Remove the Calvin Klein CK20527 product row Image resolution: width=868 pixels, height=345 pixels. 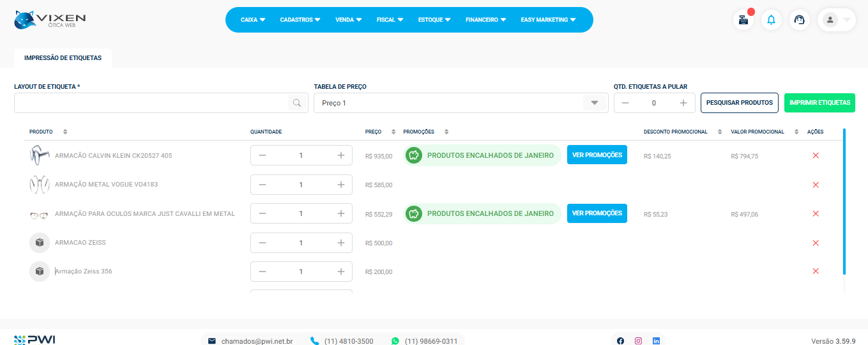click(815, 156)
